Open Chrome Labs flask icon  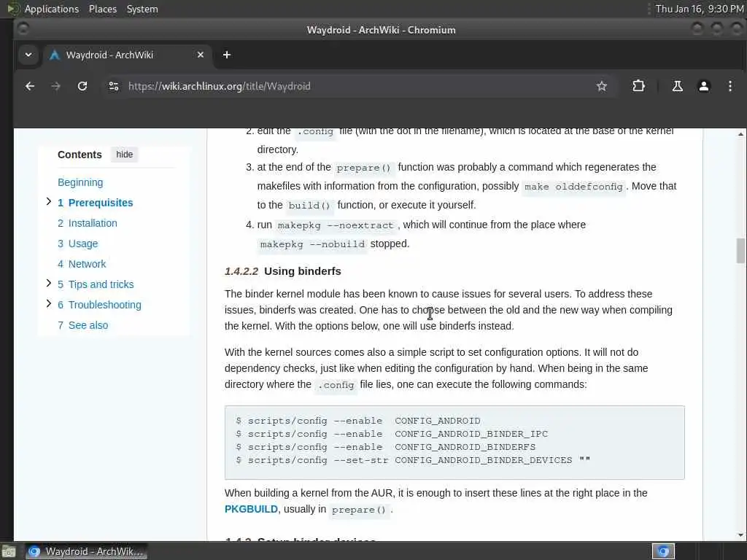pyautogui.click(x=677, y=86)
